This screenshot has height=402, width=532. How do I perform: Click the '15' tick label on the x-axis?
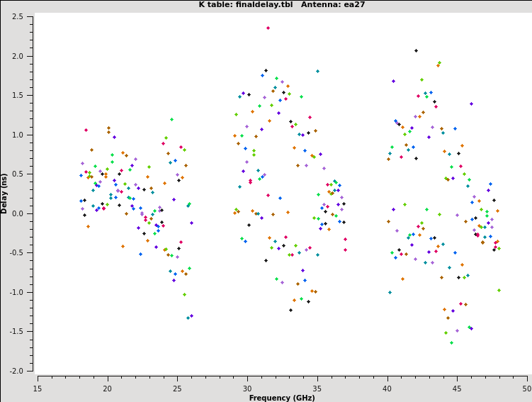pos(38,388)
